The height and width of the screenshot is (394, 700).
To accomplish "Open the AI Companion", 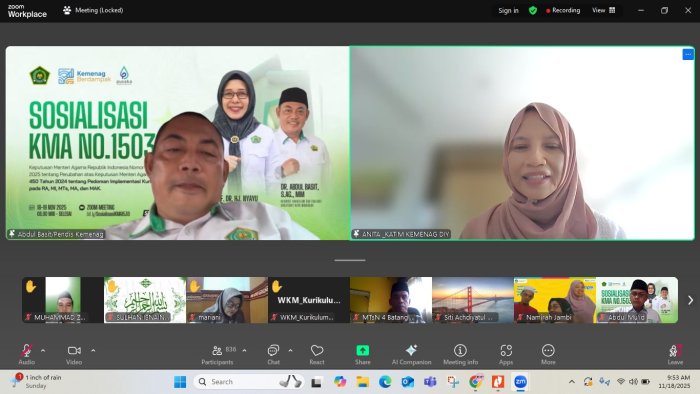I will [412, 354].
